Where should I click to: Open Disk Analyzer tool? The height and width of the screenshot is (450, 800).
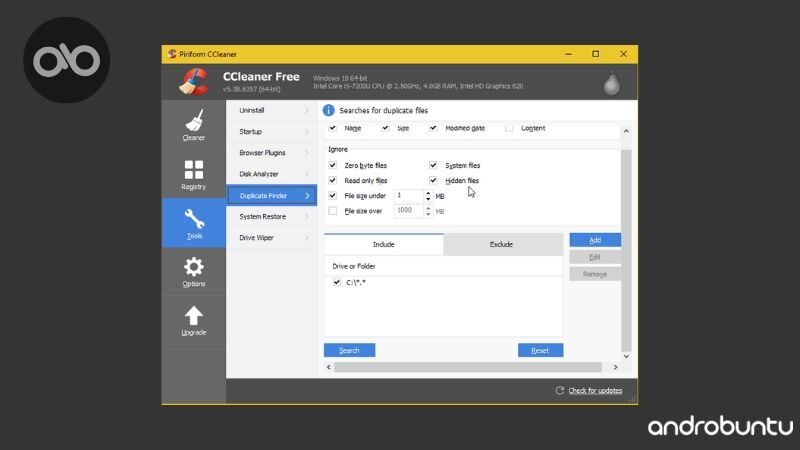(x=271, y=174)
